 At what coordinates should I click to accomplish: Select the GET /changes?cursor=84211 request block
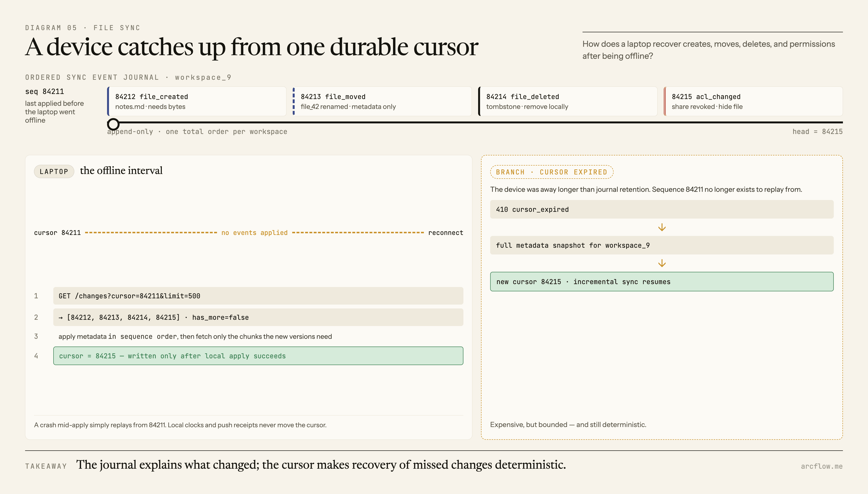pyautogui.click(x=258, y=296)
